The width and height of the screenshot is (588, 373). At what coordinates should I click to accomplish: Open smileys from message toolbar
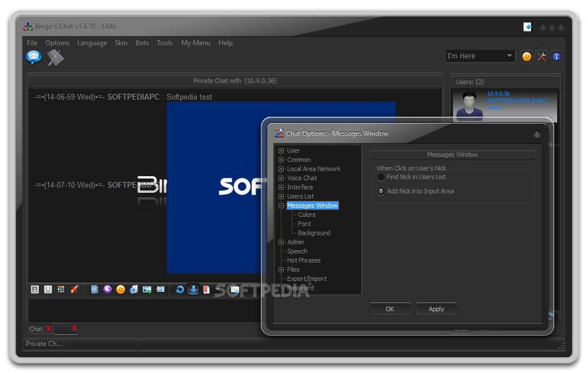(121, 289)
